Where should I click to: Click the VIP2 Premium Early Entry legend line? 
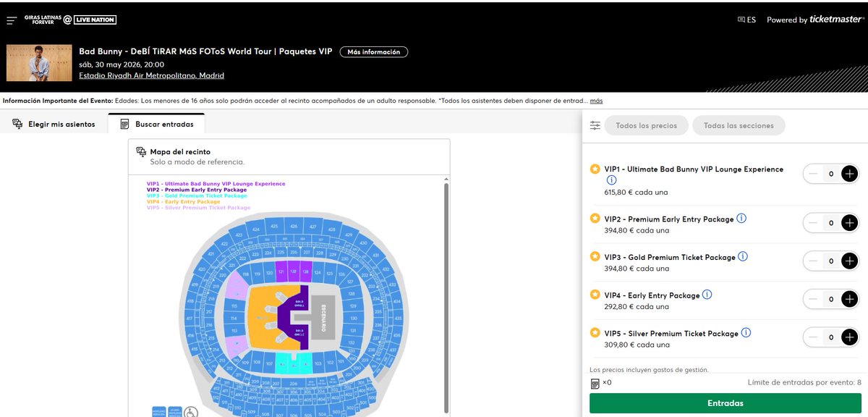coord(197,190)
